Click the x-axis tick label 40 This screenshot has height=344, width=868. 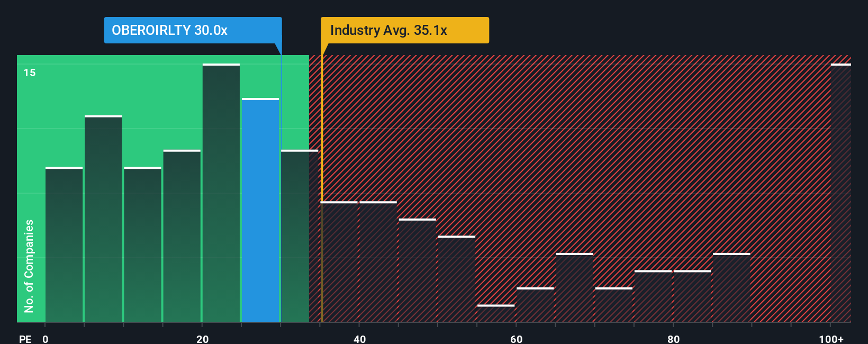coord(359,339)
